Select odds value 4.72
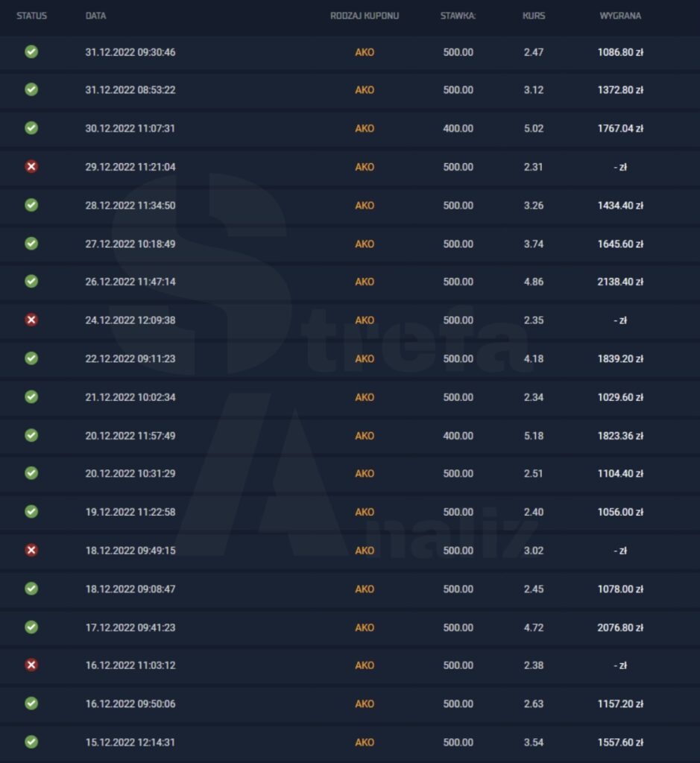Viewport: 700px width, 763px height. pos(534,627)
